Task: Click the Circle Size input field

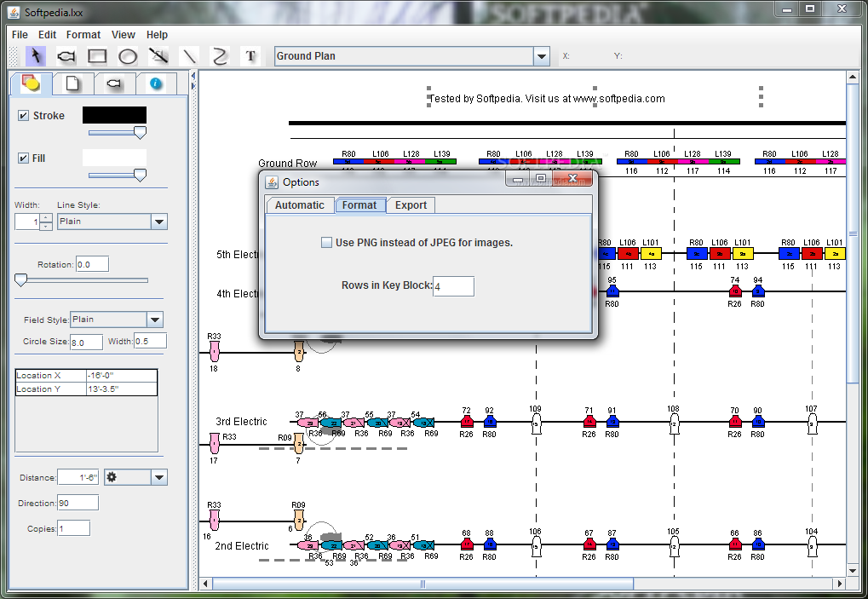Action: coord(86,343)
